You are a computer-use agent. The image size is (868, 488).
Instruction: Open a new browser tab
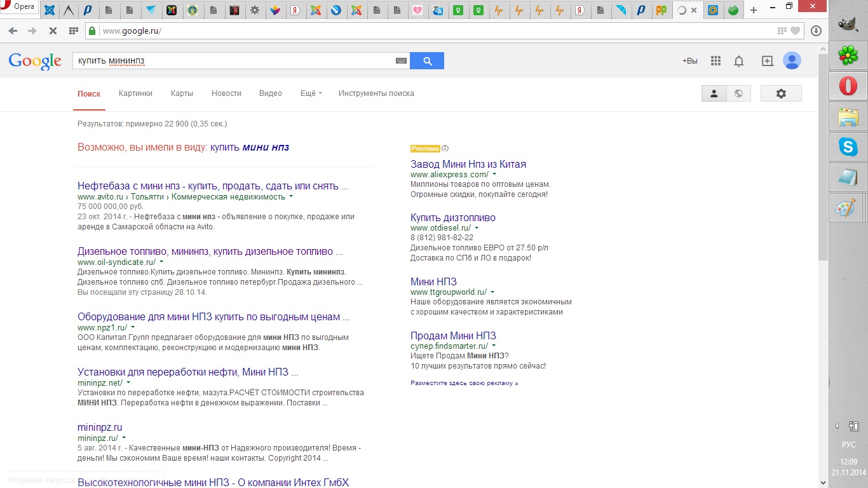point(754,10)
